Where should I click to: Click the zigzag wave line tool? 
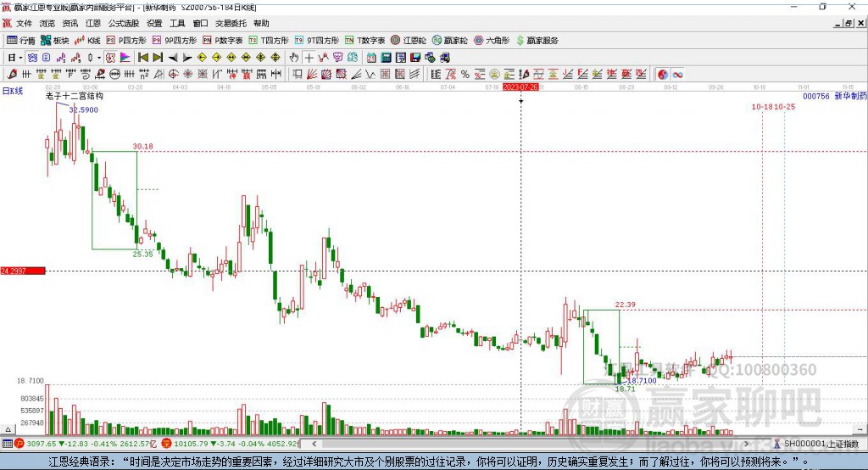[370, 74]
